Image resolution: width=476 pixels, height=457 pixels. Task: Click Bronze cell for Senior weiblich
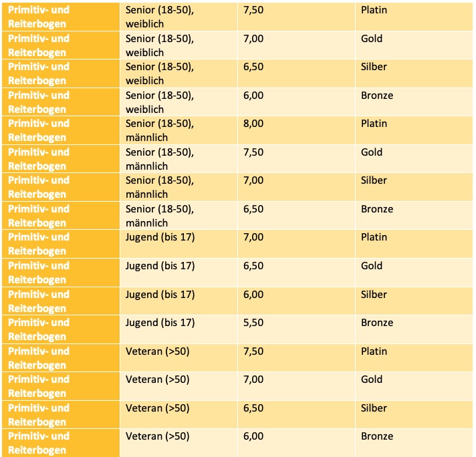(x=376, y=96)
